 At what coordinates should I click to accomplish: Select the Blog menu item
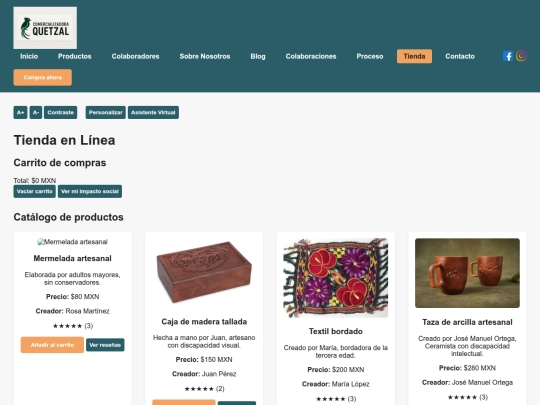click(x=258, y=56)
